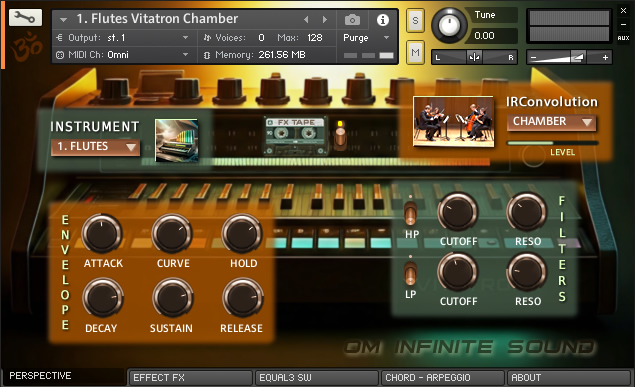The width and height of the screenshot is (635, 387).
Task: Open the instrument info icon
Action: 383,20
